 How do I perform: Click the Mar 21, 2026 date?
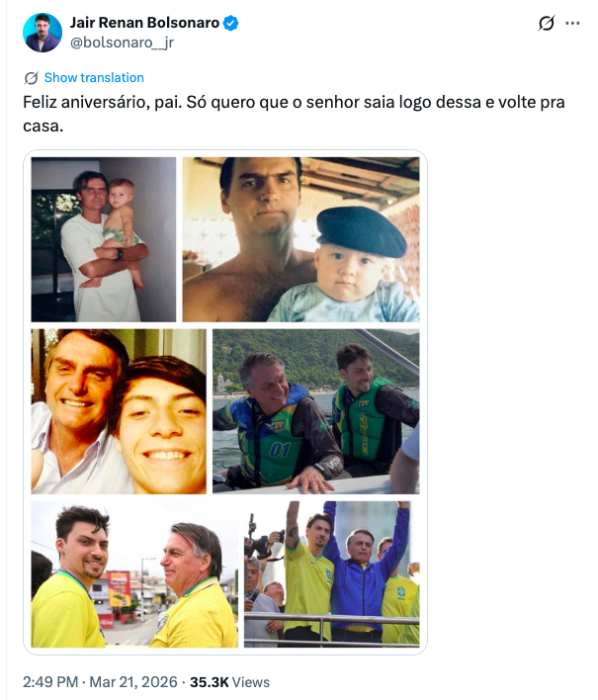tap(133, 682)
